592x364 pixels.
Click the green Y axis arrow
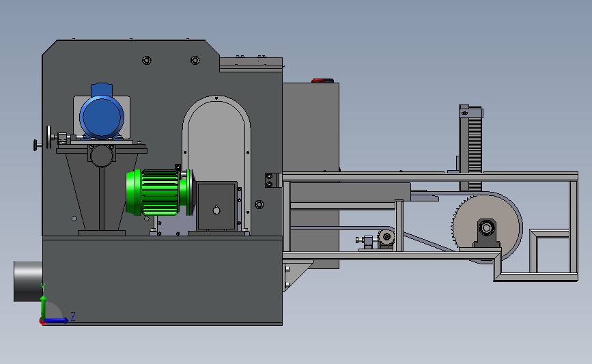44,307
